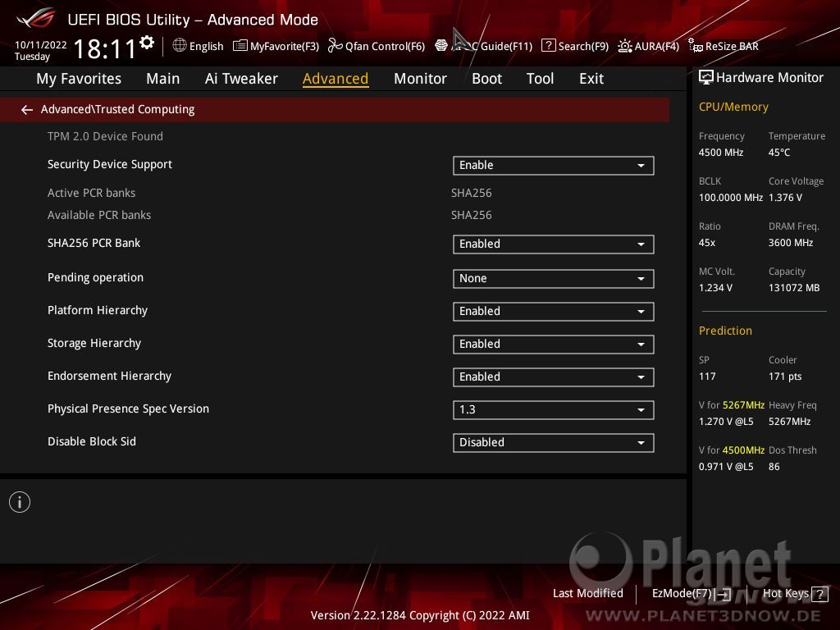Click the info icon in the help area
840x630 pixels.
[20, 502]
